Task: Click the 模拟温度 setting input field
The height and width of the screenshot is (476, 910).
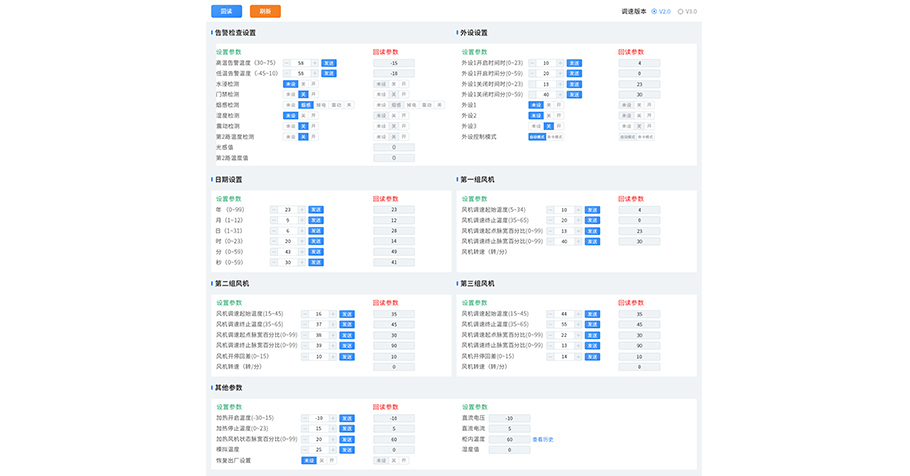Action: coord(318,449)
